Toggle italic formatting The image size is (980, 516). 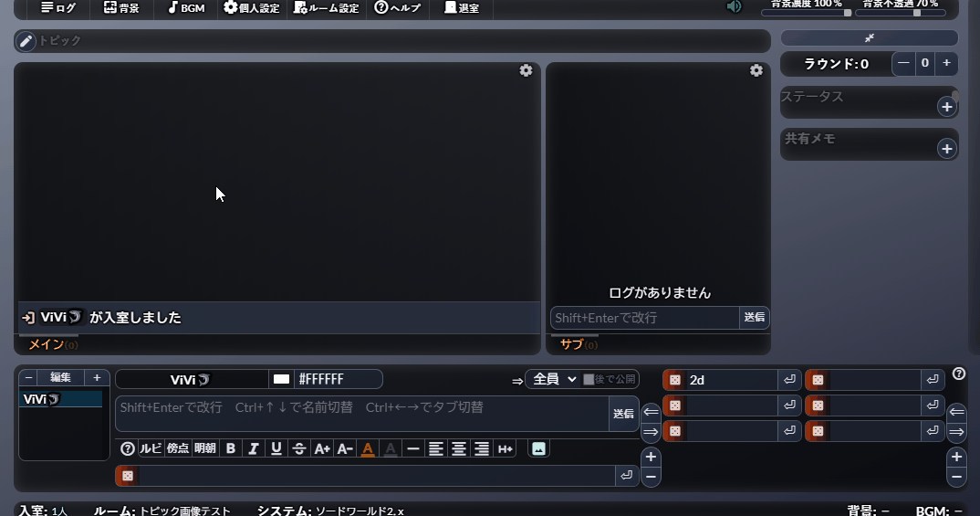pyautogui.click(x=253, y=449)
